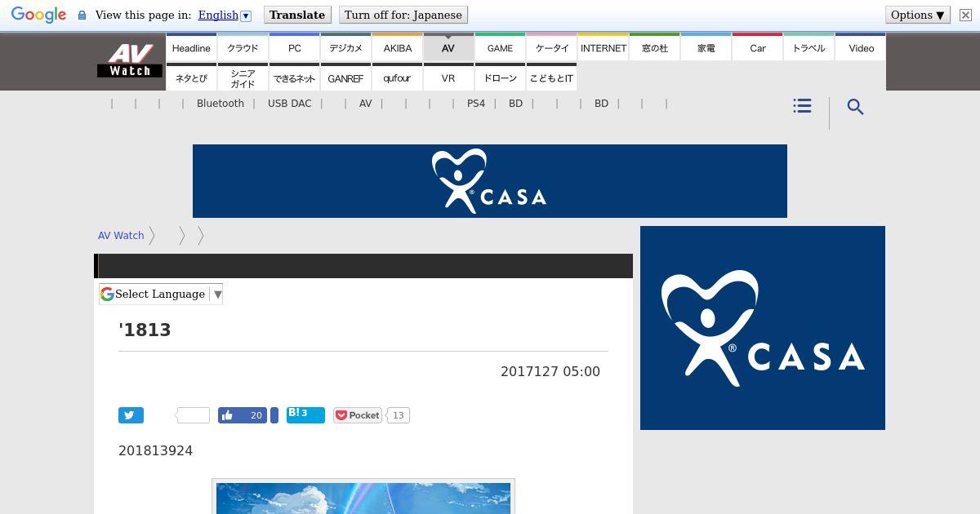980x514 pixels.
Task: Click the Pocket count 13
Action: [398, 415]
